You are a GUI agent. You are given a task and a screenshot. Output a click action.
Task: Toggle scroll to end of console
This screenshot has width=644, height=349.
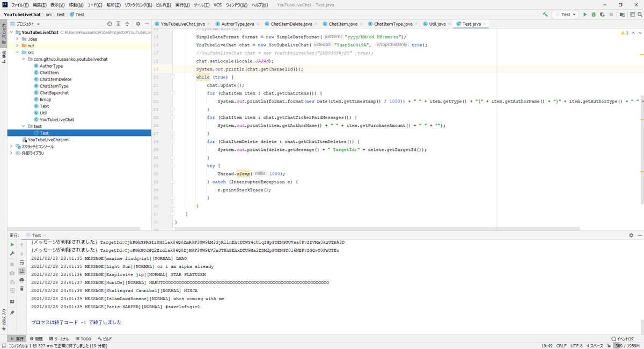click(22, 271)
